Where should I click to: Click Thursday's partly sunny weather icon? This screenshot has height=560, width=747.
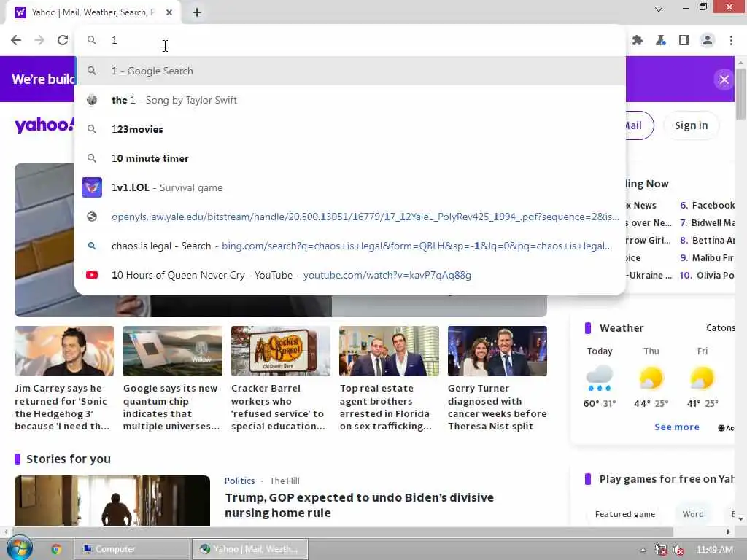651,378
